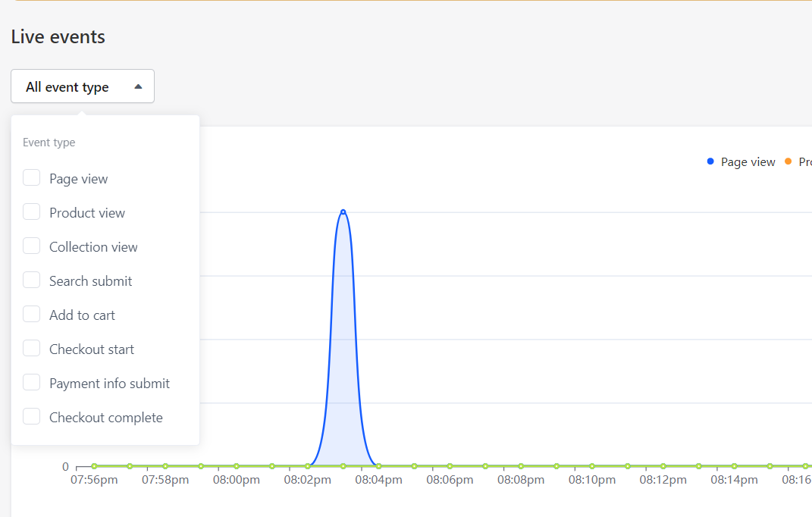Viewport: 812px width, 517px height.
Task: Click the Page view legend label text
Action: 748,162
